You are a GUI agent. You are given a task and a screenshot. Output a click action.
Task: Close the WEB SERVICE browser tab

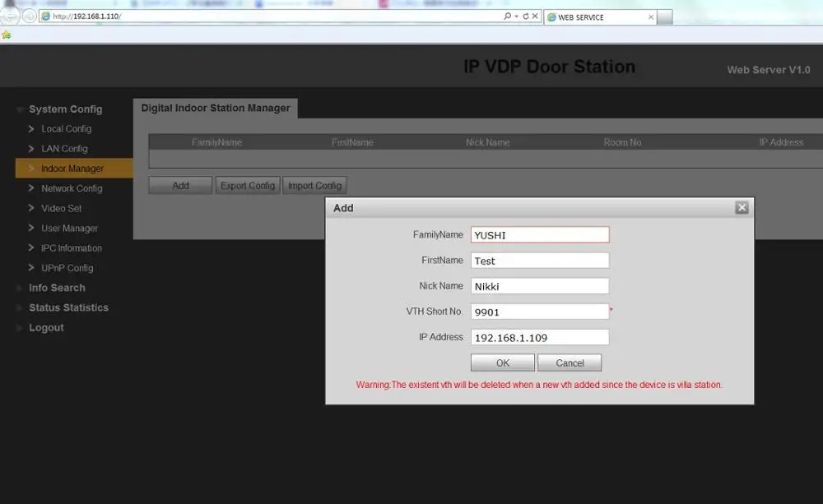(651, 17)
